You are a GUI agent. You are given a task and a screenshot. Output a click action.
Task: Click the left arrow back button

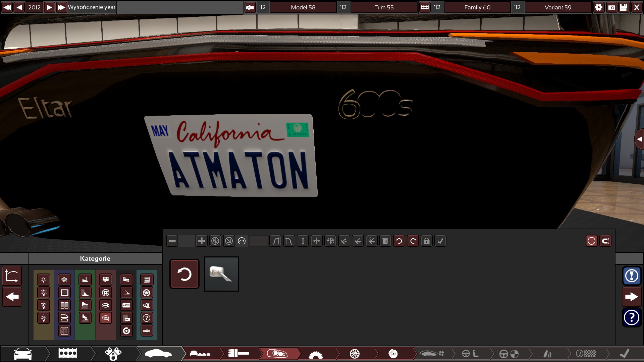point(12,297)
